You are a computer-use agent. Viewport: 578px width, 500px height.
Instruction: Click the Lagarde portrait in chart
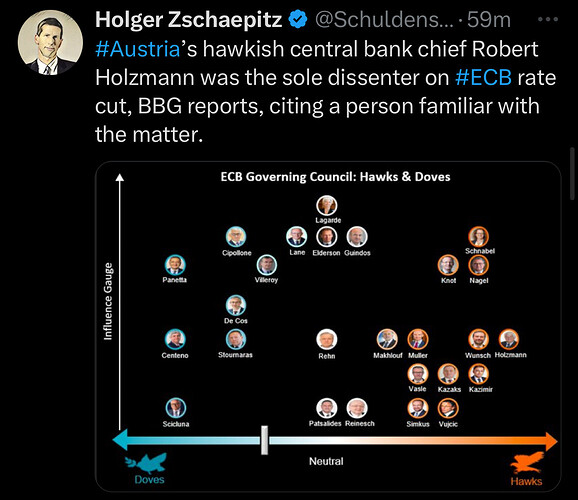click(x=327, y=206)
